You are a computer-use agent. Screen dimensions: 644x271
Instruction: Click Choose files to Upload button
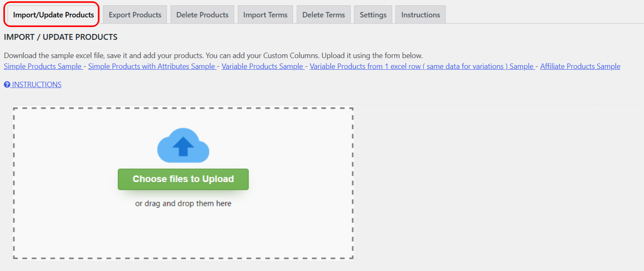pos(183,179)
